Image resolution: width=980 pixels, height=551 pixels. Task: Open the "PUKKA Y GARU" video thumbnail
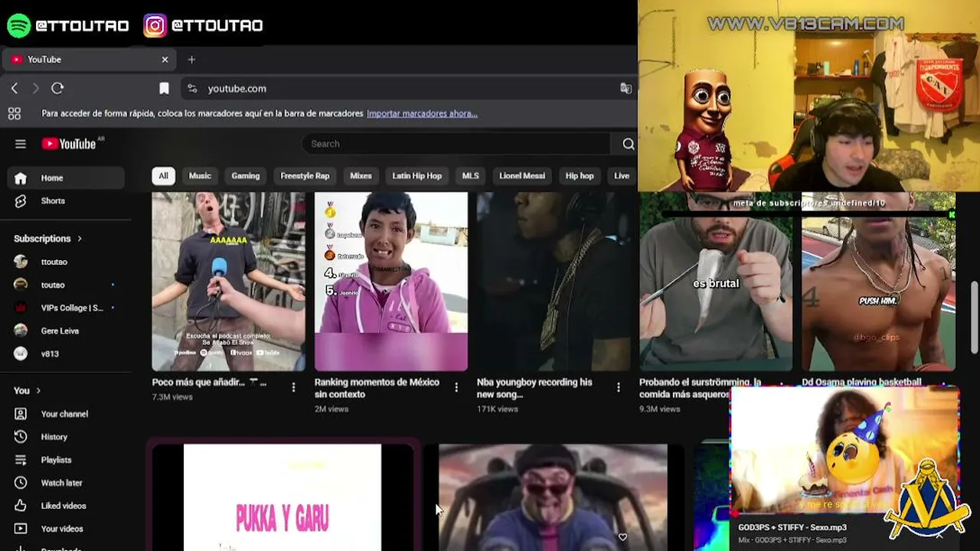coord(283,497)
